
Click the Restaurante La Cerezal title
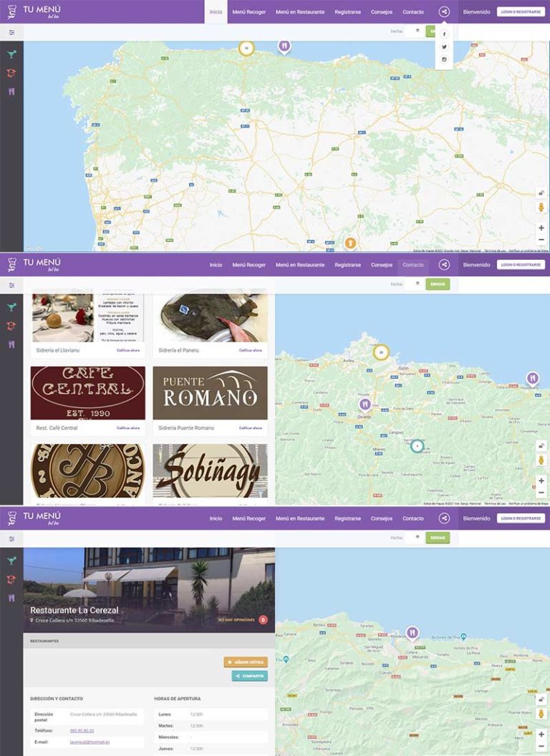tap(74, 610)
